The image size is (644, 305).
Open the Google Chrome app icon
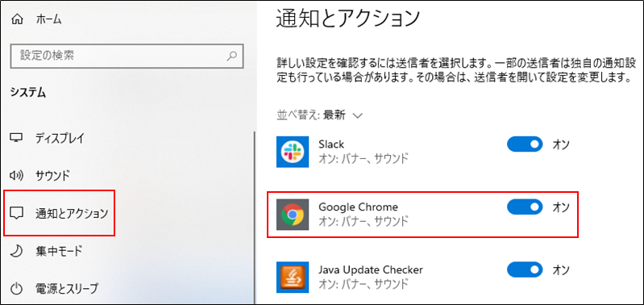tap(292, 215)
